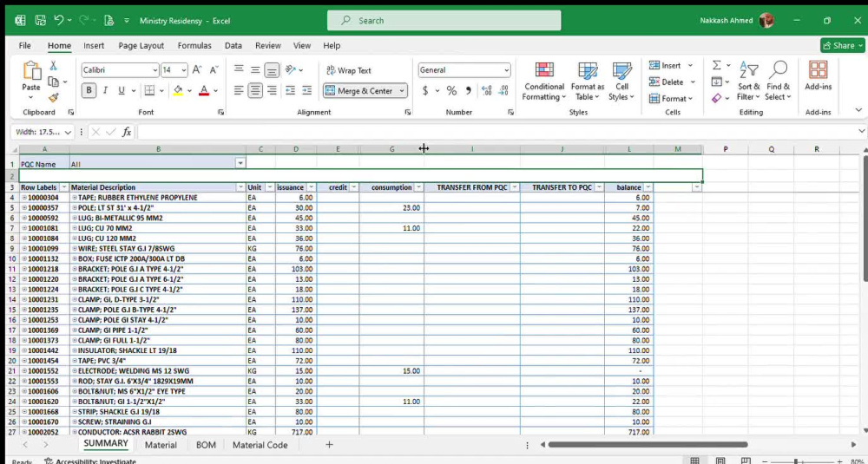The image size is (868, 464).
Task: Open Format as Table gallery
Action: click(588, 82)
